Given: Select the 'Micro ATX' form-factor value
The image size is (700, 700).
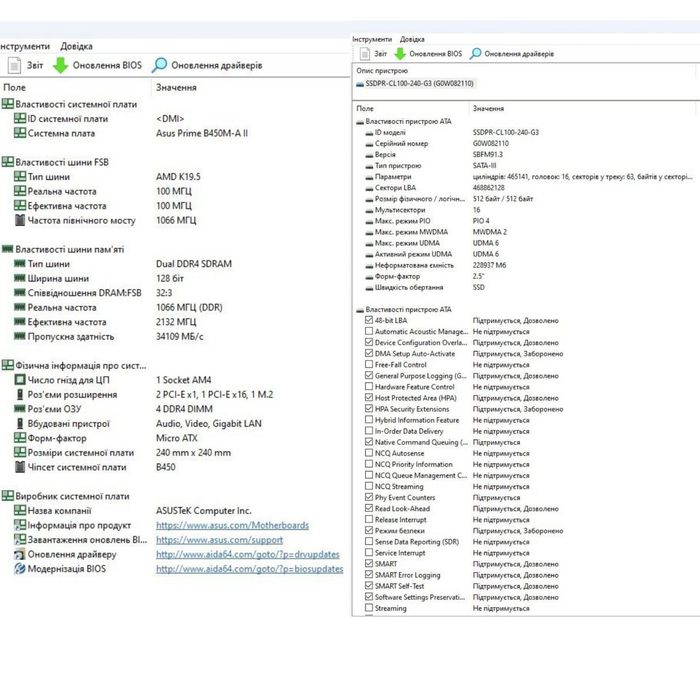Looking at the screenshot, I should coord(177,438).
